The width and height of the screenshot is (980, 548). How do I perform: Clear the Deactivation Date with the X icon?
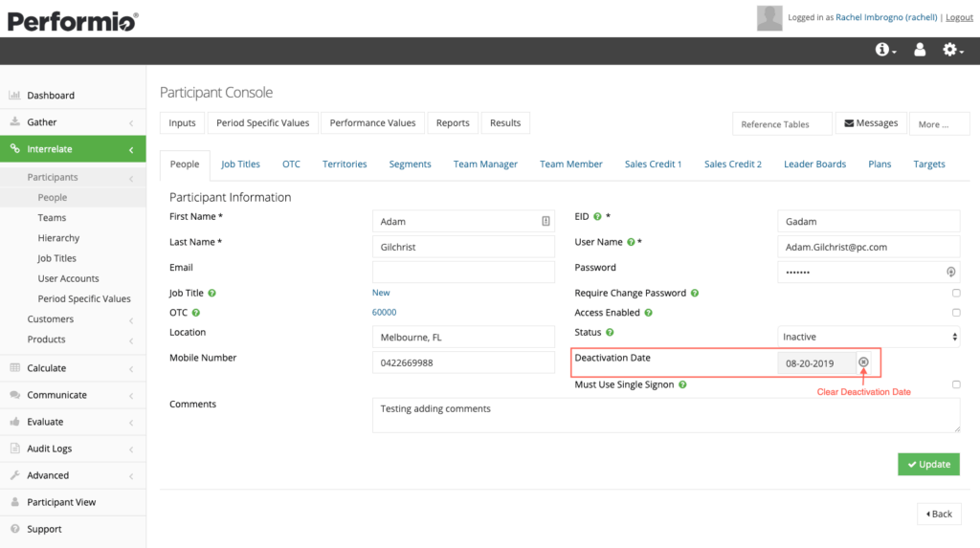click(863, 362)
